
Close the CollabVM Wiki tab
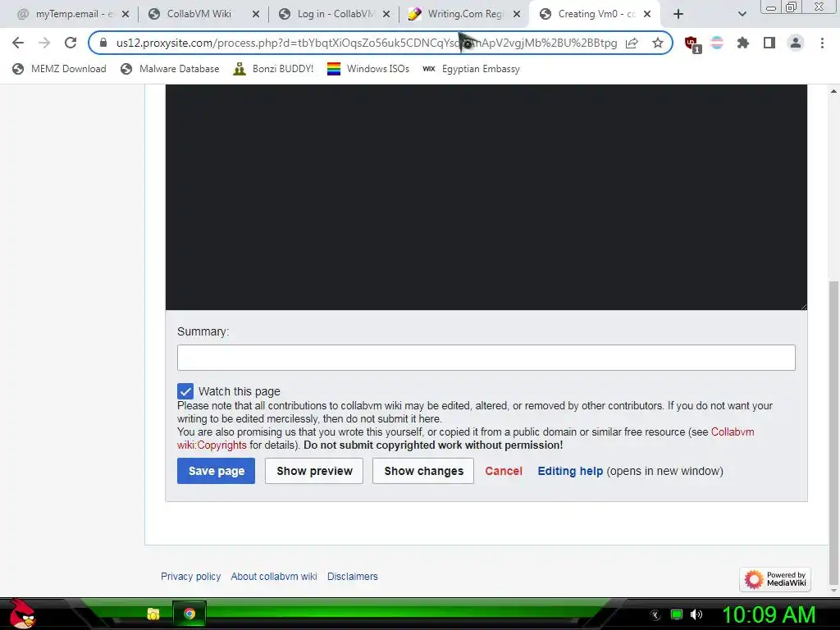[x=256, y=15]
